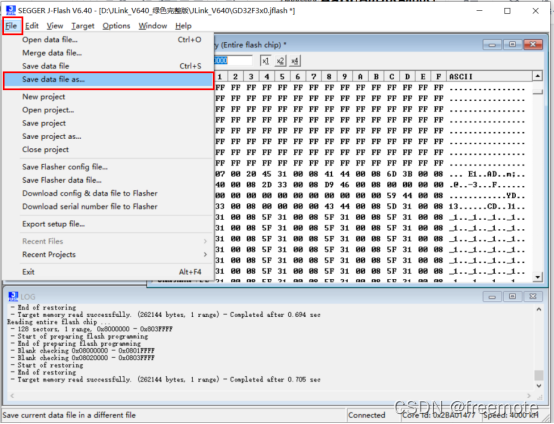
Task: Choose Merge data file... entry
Action: point(108,53)
